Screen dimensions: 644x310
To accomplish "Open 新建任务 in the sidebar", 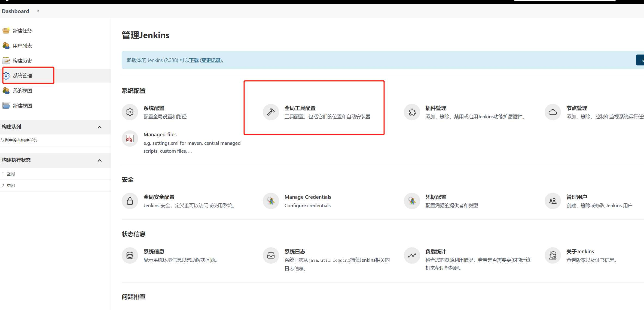I will click(x=22, y=31).
